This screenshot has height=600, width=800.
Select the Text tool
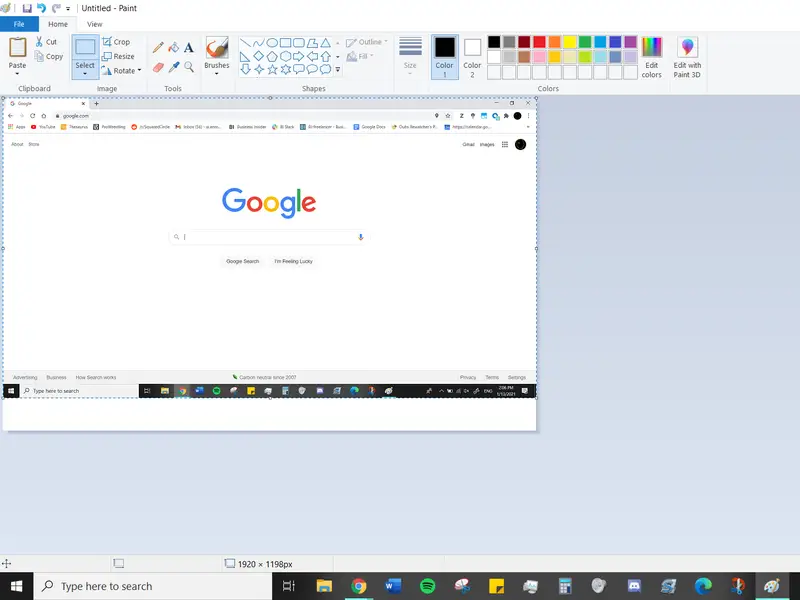[189, 48]
